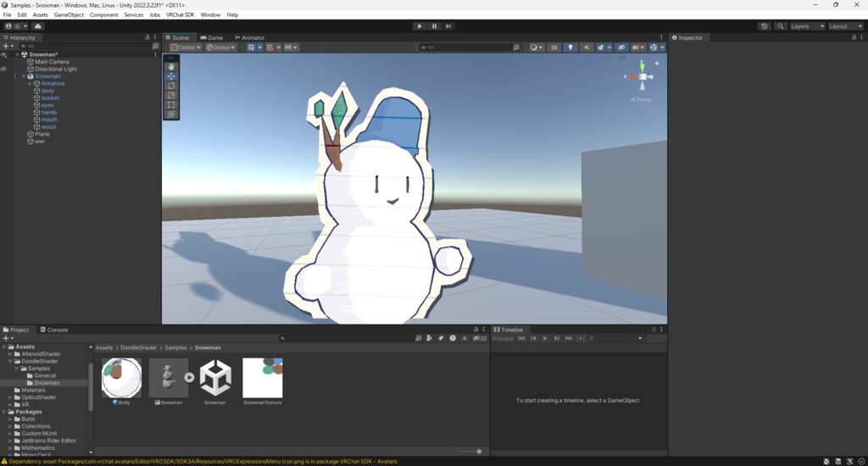Click the Play button
The height and width of the screenshot is (466, 868).
(420, 26)
